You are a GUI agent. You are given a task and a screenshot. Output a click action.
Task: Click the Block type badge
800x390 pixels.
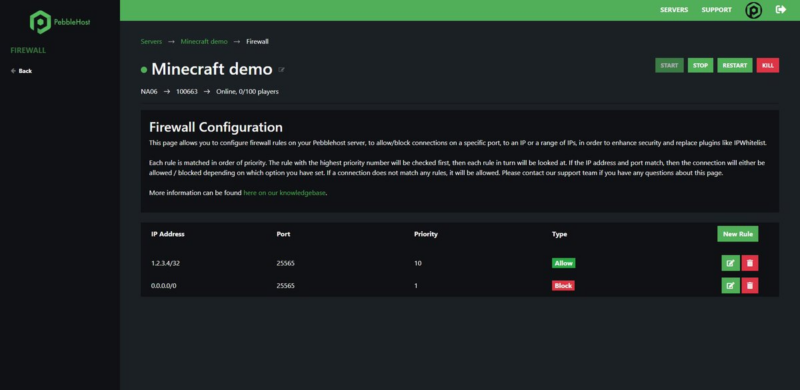[x=563, y=285]
